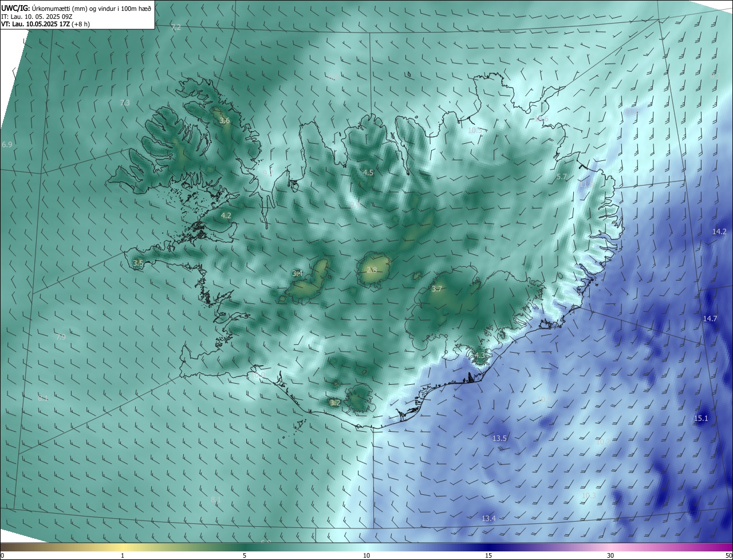Click the 5 tick on the color scale
The height and width of the screenshot is (560, 733).
click(245, 555)
